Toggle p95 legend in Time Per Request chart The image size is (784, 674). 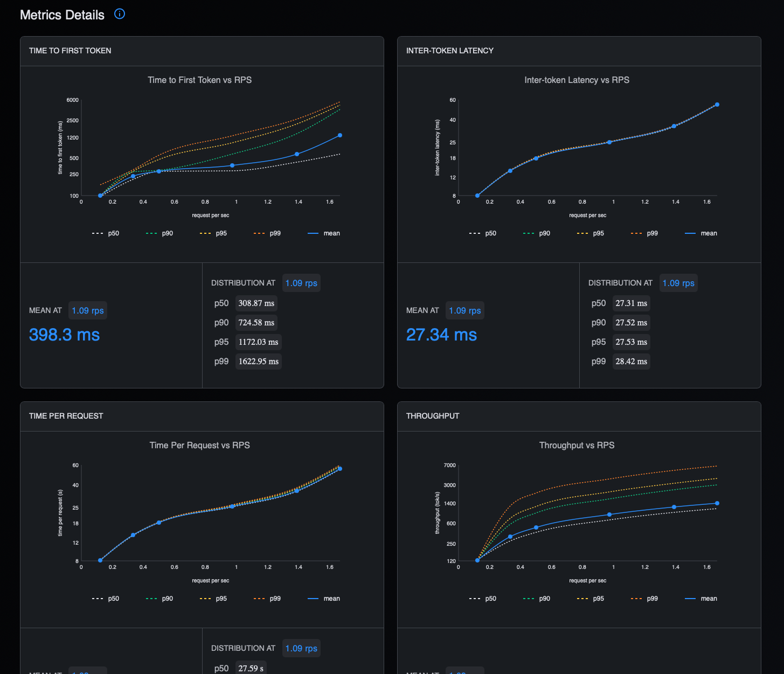213,599
